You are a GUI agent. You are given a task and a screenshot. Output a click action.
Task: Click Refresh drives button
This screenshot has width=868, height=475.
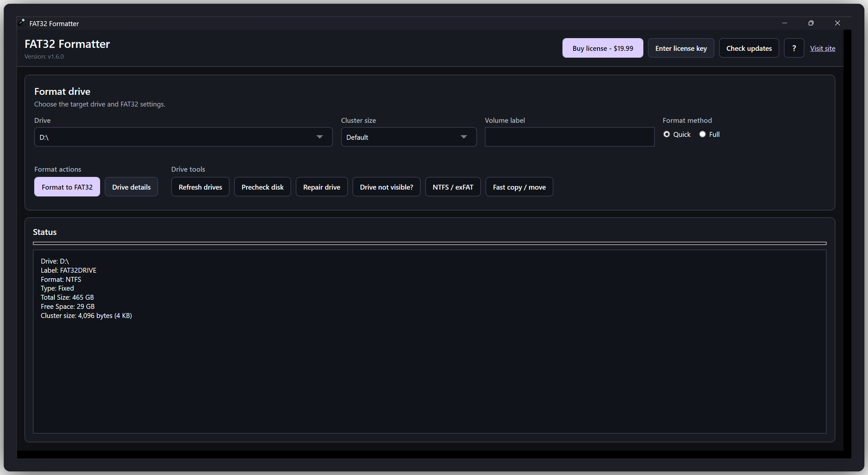200,187
